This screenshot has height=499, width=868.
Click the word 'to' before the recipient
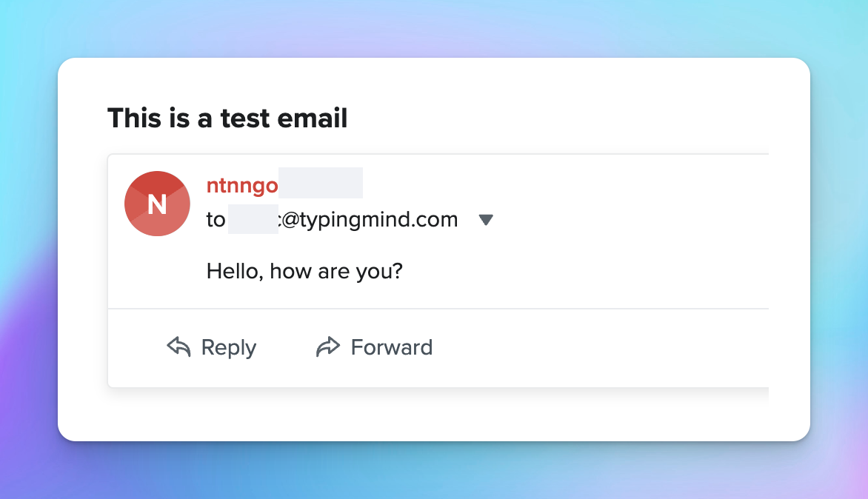pyautogui.click(x=216, y=220)
